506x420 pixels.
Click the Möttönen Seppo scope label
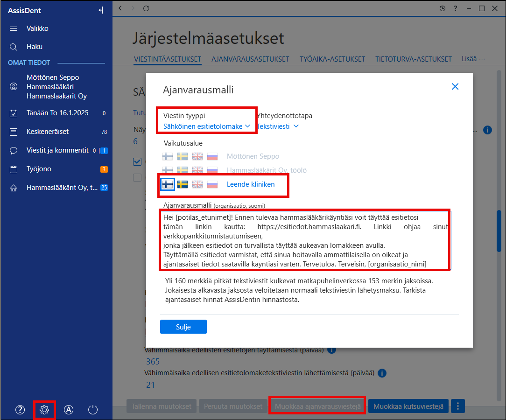253,156
